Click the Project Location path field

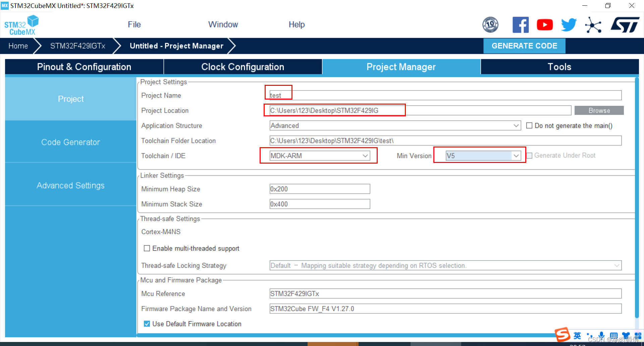[x=420, y=111]
